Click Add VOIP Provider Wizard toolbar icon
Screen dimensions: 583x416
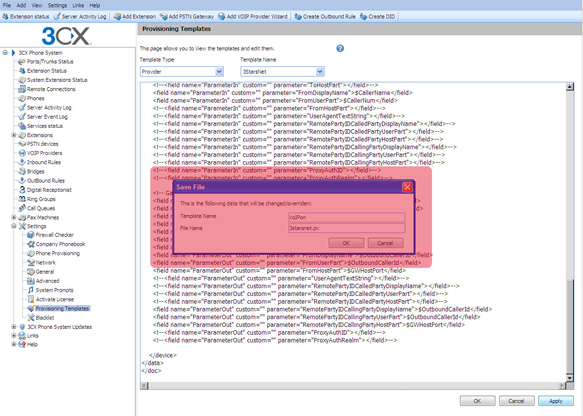(222, 16)
